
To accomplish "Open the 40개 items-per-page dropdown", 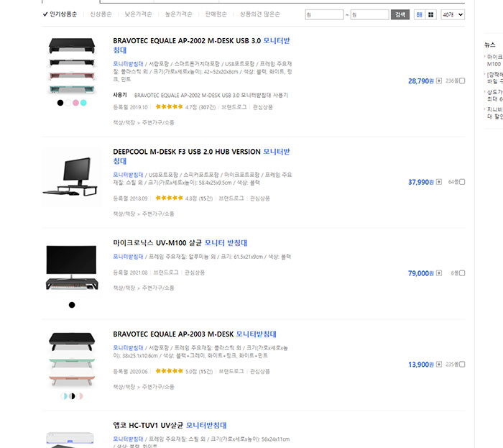I will coord(453,15).
